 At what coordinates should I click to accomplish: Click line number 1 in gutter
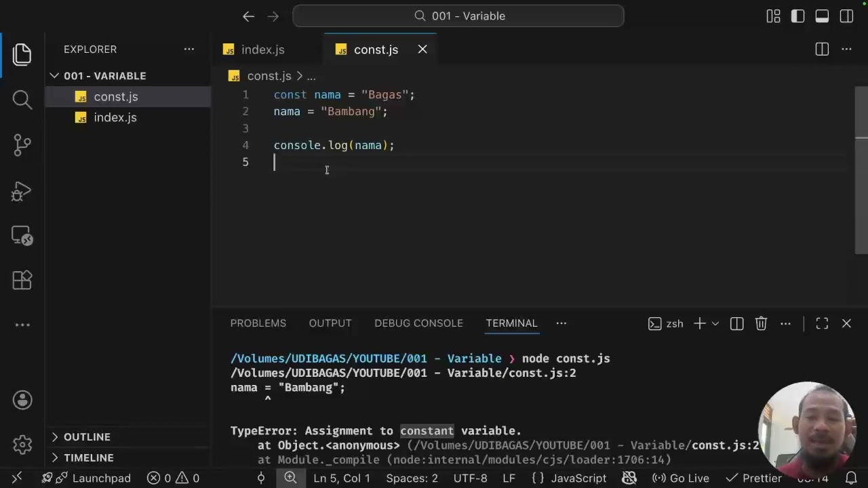pyautogui.click(x=245, y=95)
